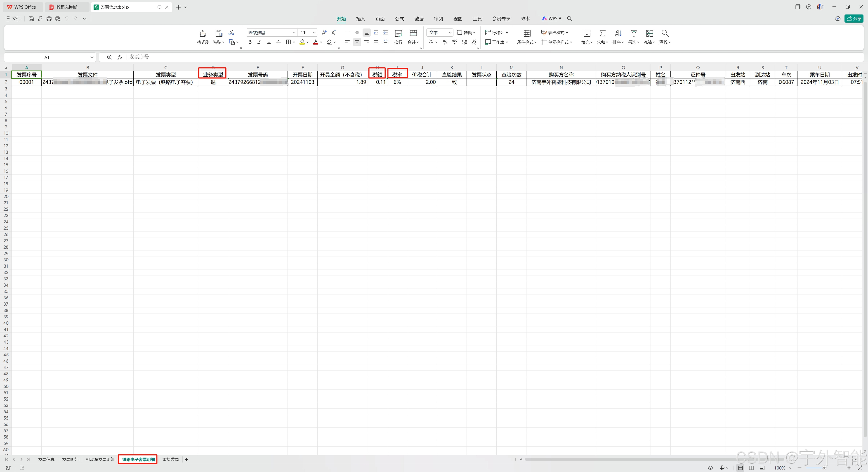
Task: Open the 发票明细 sheet tab
Action: coord(70,459)
